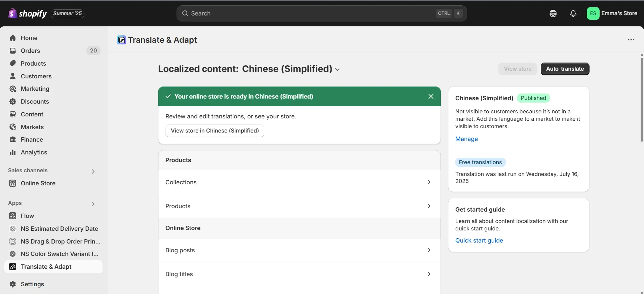The image size is (644, 294).
Task: Click View store in Chinese (Simplified)
Action: tap(215, 131)
